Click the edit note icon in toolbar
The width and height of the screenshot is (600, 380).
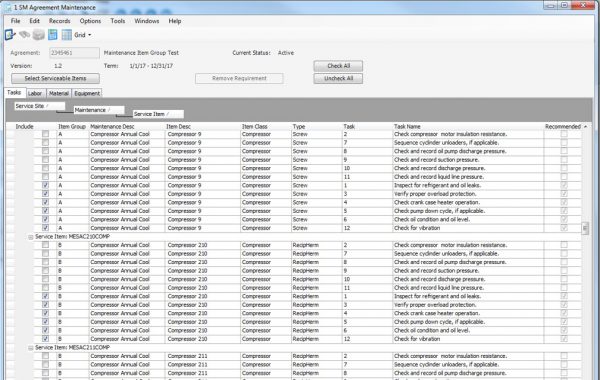click(x=10, y=35)
